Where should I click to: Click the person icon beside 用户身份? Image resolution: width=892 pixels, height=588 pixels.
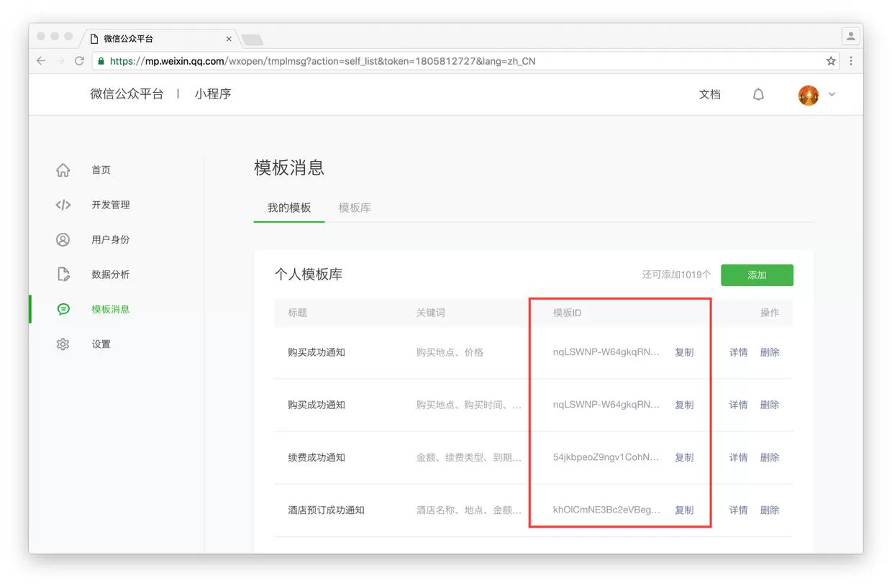tap(63, 239)
